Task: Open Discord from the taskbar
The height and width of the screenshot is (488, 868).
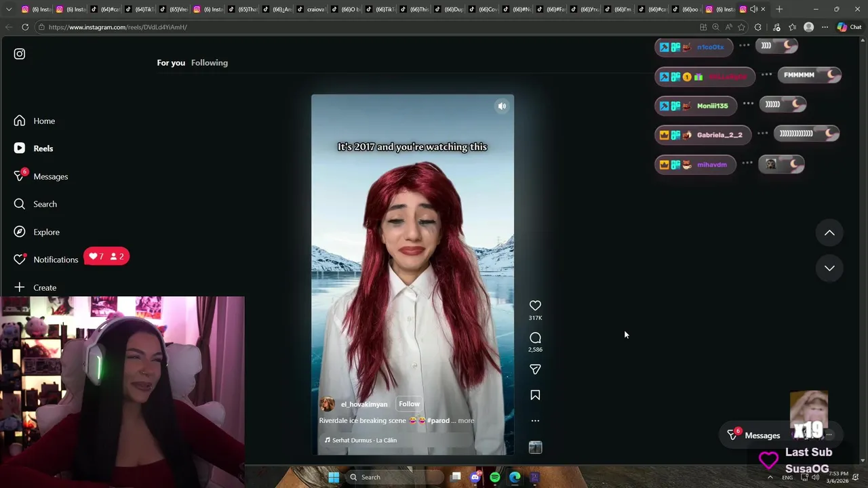Action: pos(475,477)
